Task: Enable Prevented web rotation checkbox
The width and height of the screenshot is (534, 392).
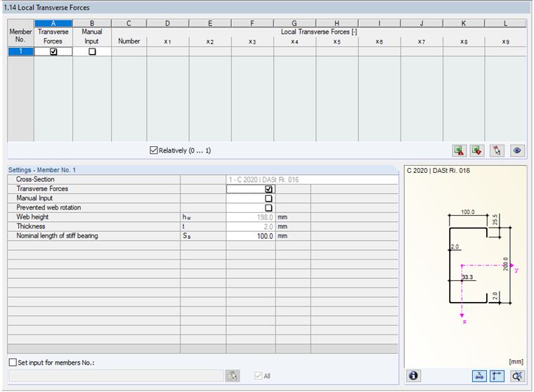Action: [268, 208]
